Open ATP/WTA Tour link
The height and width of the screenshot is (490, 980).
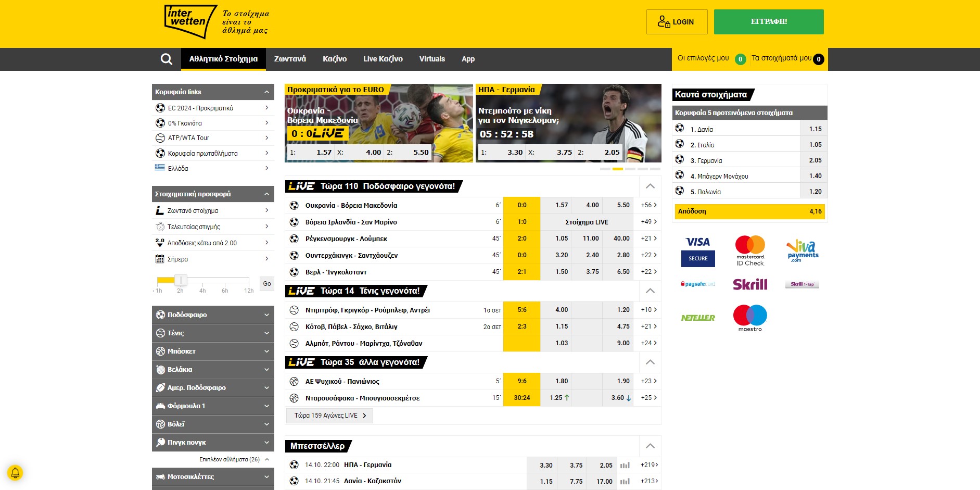(x=213, y=138)
